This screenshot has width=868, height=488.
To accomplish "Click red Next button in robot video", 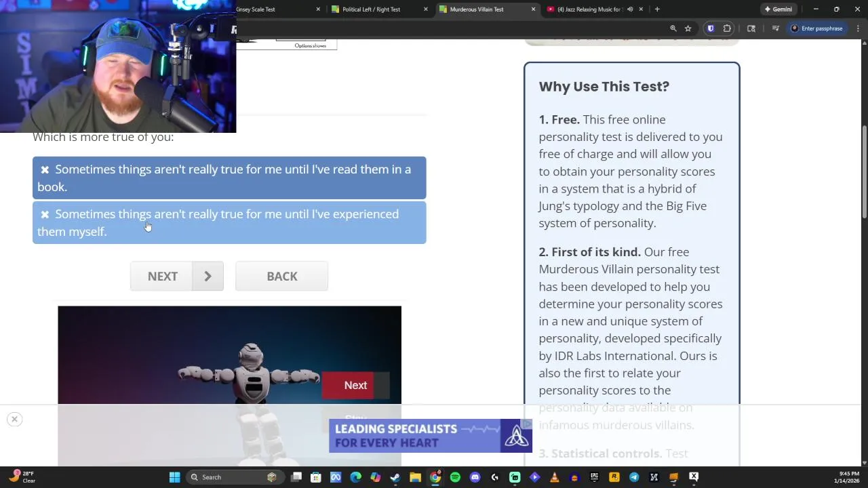I will coord(355,385).
